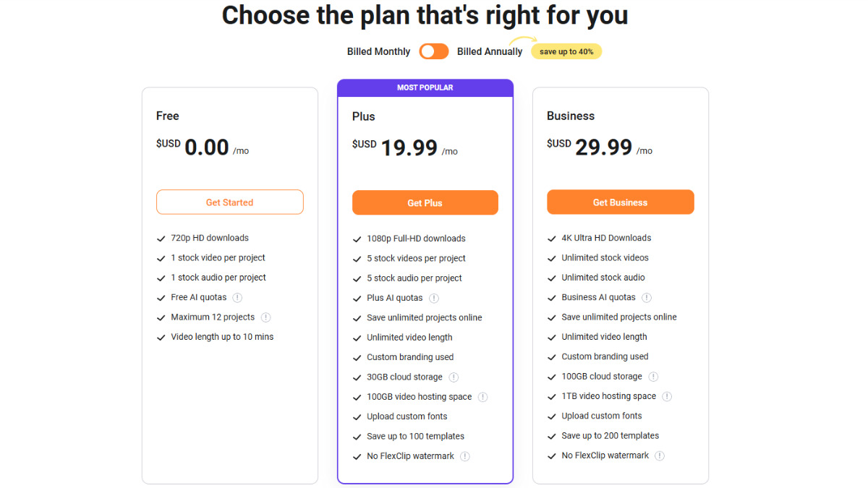The width and height of the screenshot is (868, 488).
Task: Select the Free plan heading
Action: (x=168, y=116)
